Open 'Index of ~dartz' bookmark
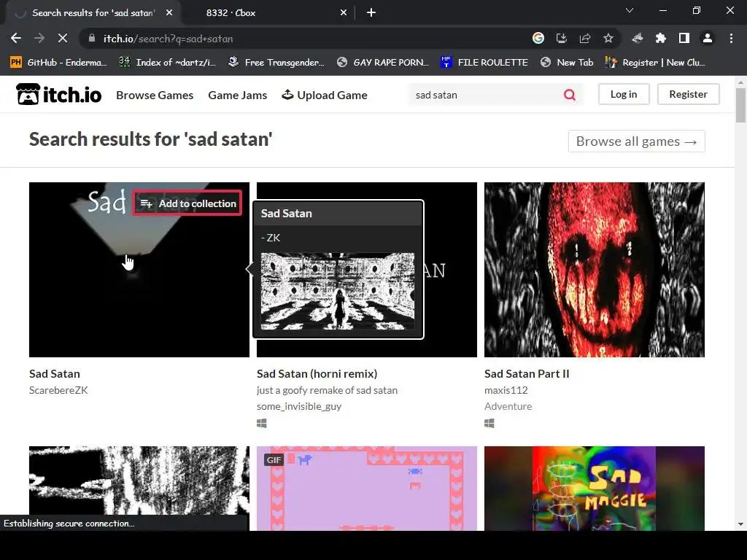This screenshot has height=560, width=747. pyautogui.click(x=167, y=63)
